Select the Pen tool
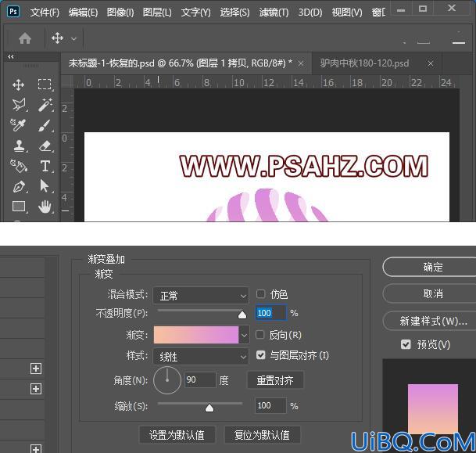The height and width of the screenshot is (453, 476). [x=19, y=186]
